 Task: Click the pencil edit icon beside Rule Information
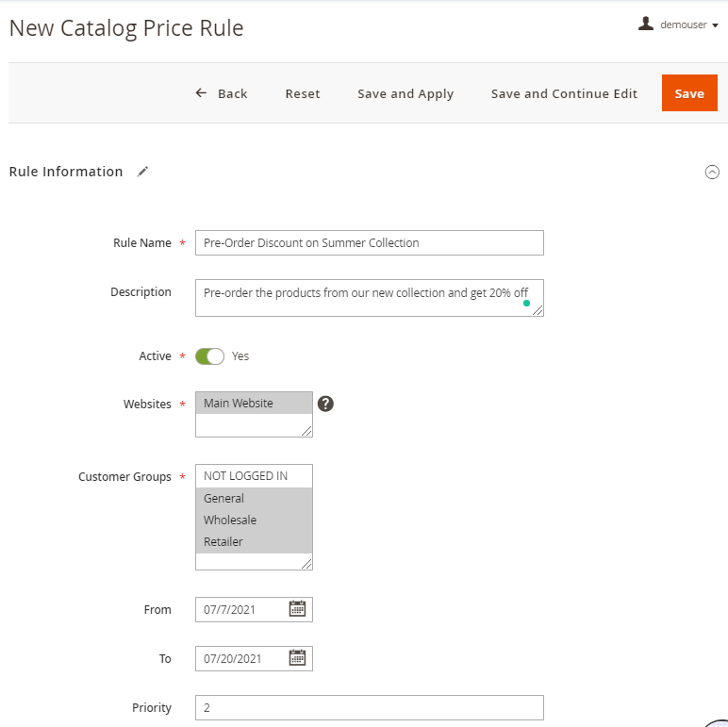pyautogui.click(x=142, y=172)
